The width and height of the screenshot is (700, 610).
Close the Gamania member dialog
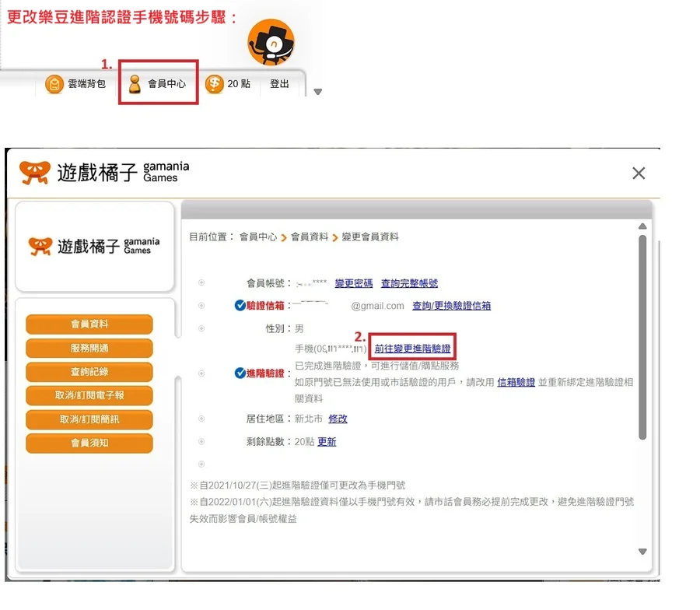[639, 173]
